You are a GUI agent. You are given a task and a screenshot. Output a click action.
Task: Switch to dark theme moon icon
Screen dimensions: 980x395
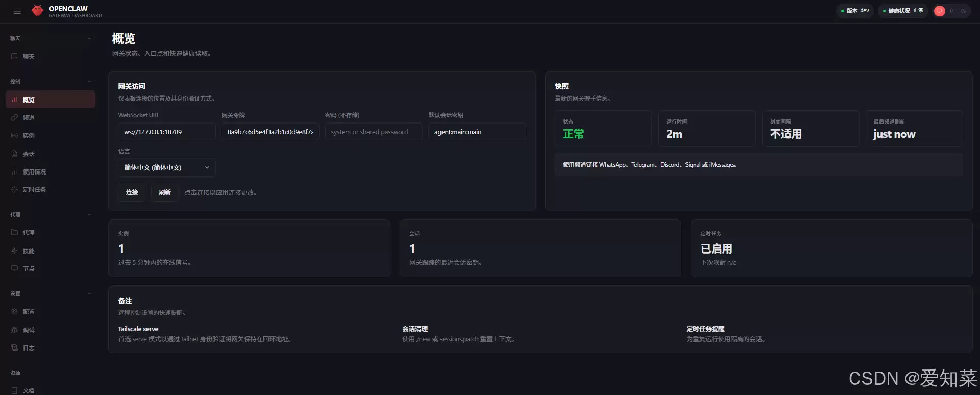tap(963, 11)
